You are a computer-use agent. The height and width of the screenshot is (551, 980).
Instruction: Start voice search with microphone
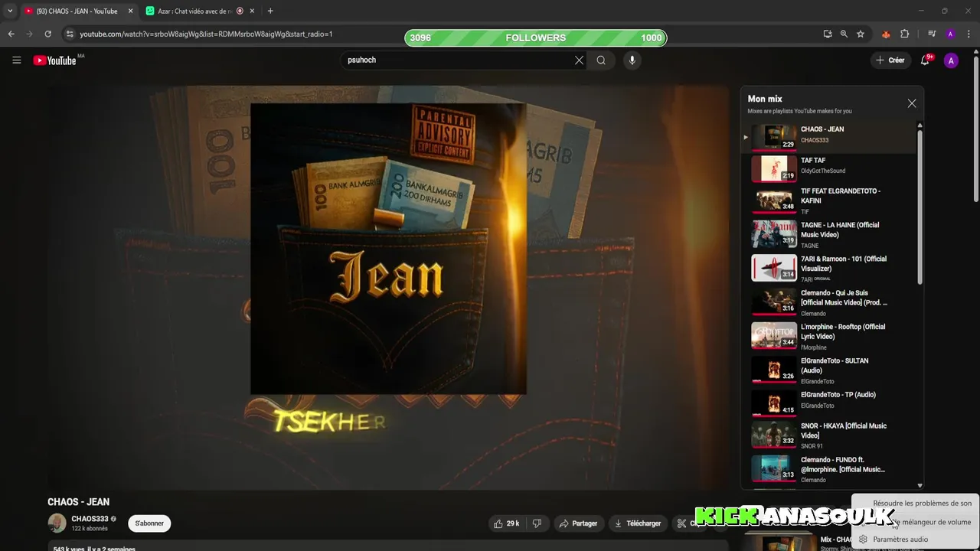(x=632, y=60)
